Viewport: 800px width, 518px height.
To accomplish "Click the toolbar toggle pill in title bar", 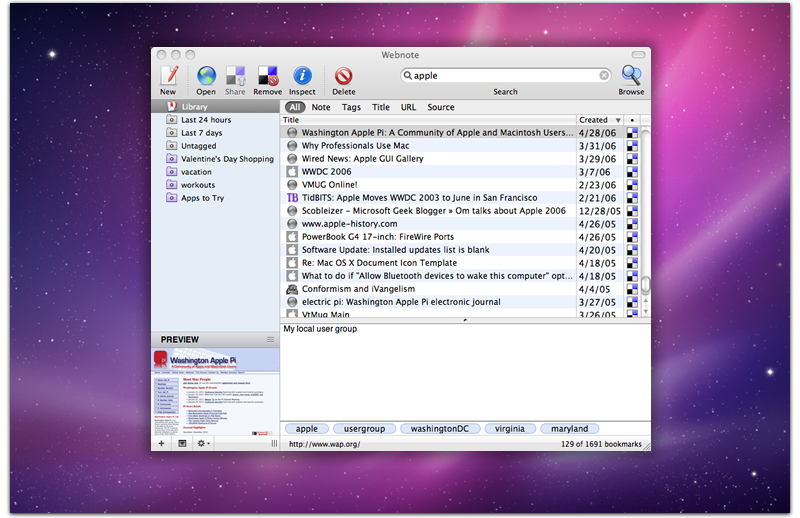I will (638, 55).
